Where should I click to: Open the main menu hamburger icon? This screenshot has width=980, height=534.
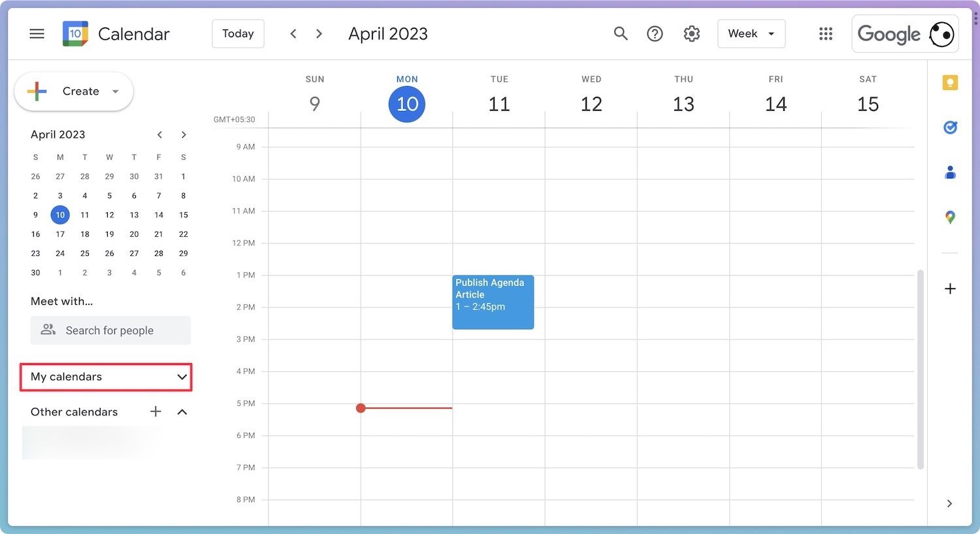tap(37, 34)
